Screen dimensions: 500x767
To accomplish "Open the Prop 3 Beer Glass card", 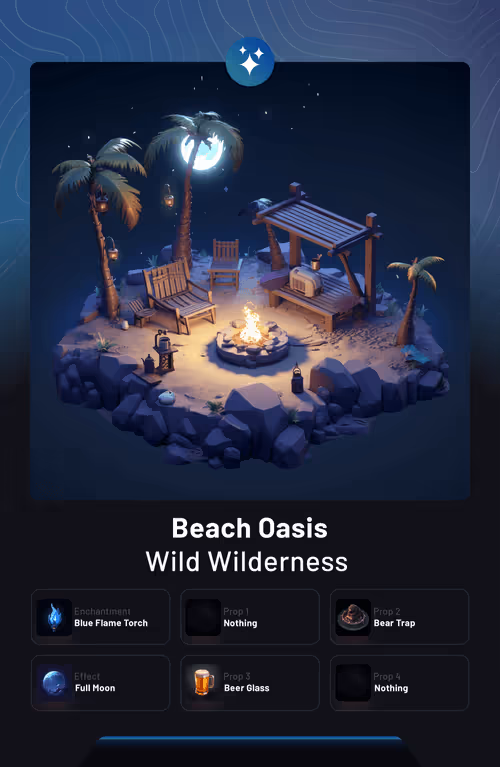I will pyautogui.click(x=250, y=683).
